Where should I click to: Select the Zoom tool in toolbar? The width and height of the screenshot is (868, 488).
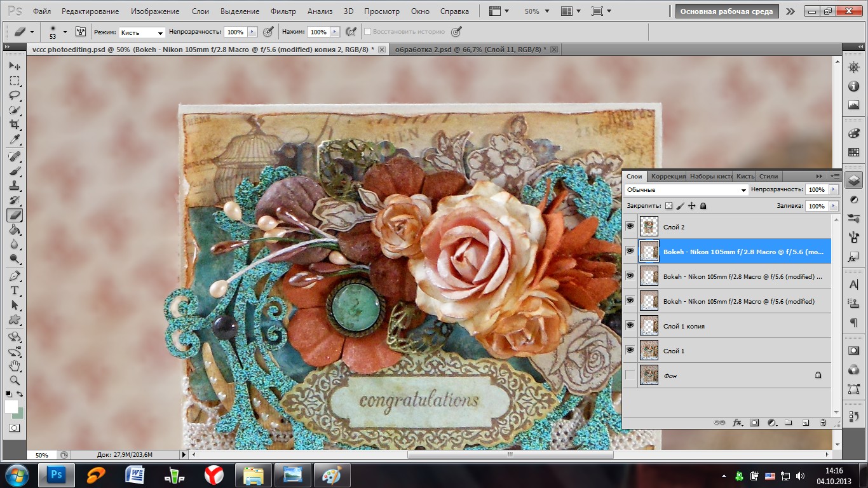[15, 380]
